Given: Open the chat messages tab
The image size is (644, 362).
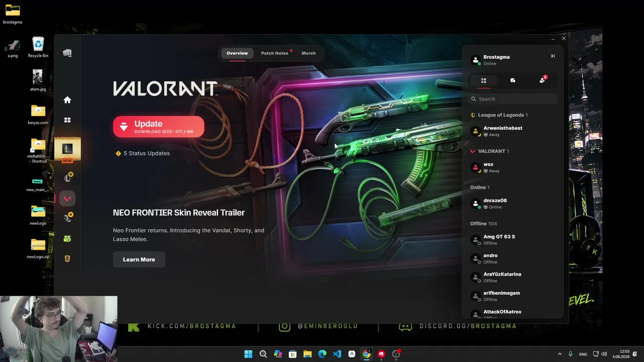Looking at the screenshot, I should click(x=513, y=80).
